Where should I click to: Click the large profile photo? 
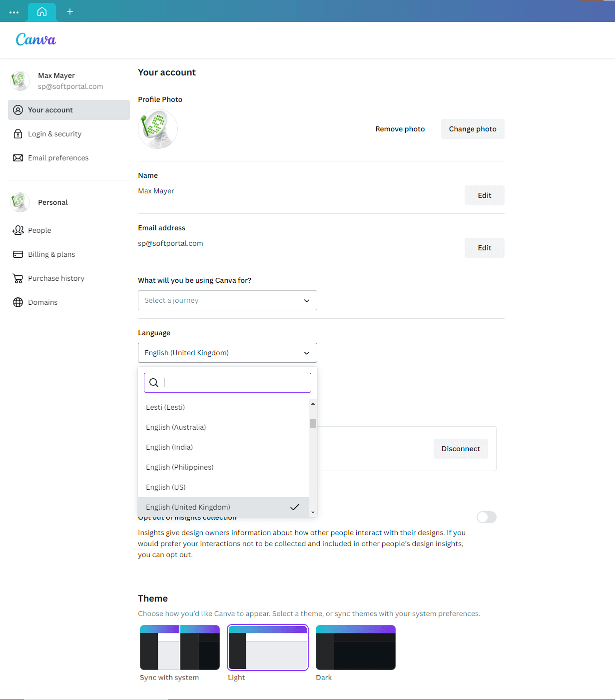click(158, 129)
